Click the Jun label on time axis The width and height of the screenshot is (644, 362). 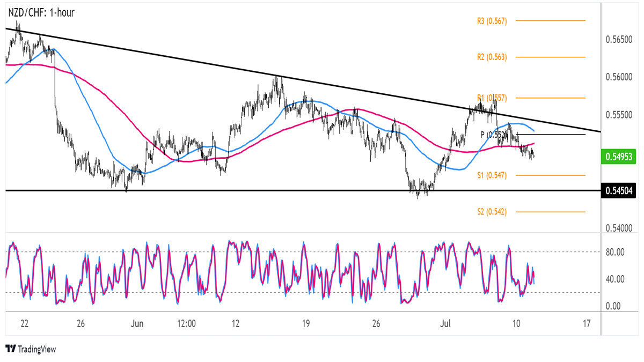click(x=138, y=324)
